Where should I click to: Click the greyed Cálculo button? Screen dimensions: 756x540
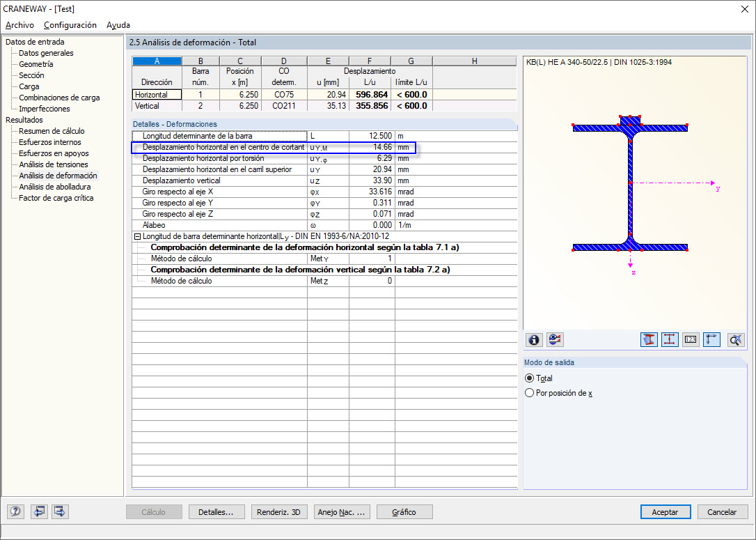(153, 512)
